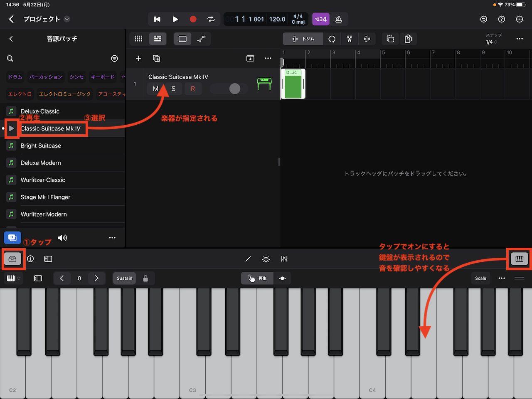Go back from project view
The width and height of the screenshot is (532, 399).
(11, 19)
